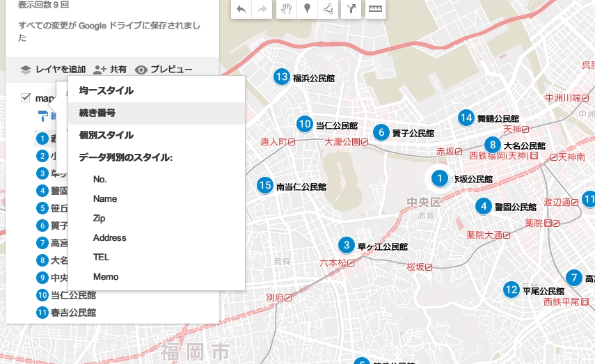Choose 均一スタイル from the style menu
Screen dimensions: 595x364
click(106, 90)
